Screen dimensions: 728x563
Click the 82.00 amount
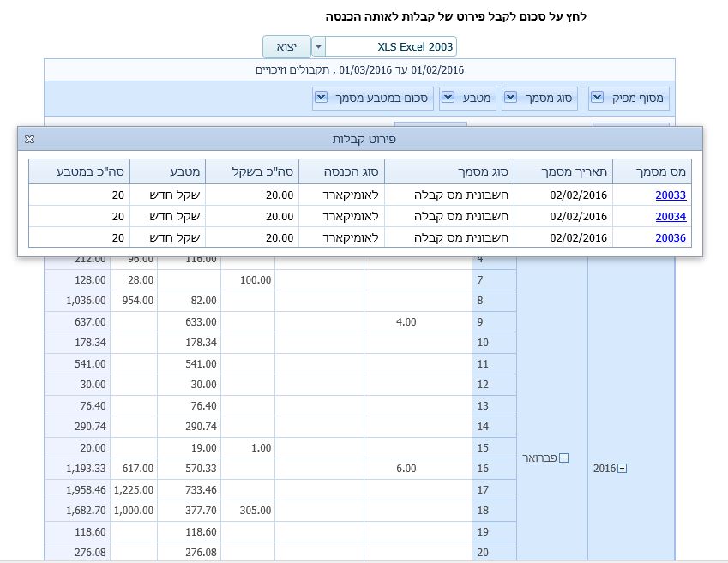pos(203,301)
